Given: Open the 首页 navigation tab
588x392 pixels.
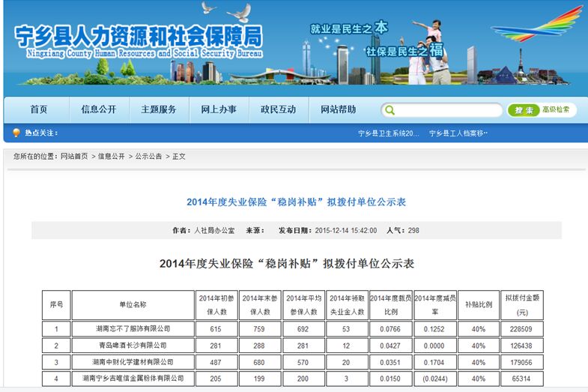Looking at the screenshot, I should pyautogui.click(x=39, y=109).
